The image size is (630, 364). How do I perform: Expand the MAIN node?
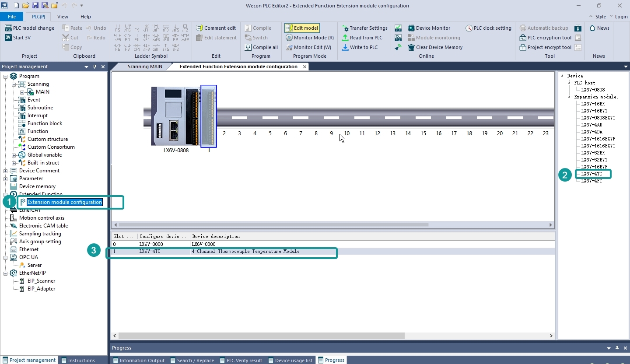coord(22,92)
